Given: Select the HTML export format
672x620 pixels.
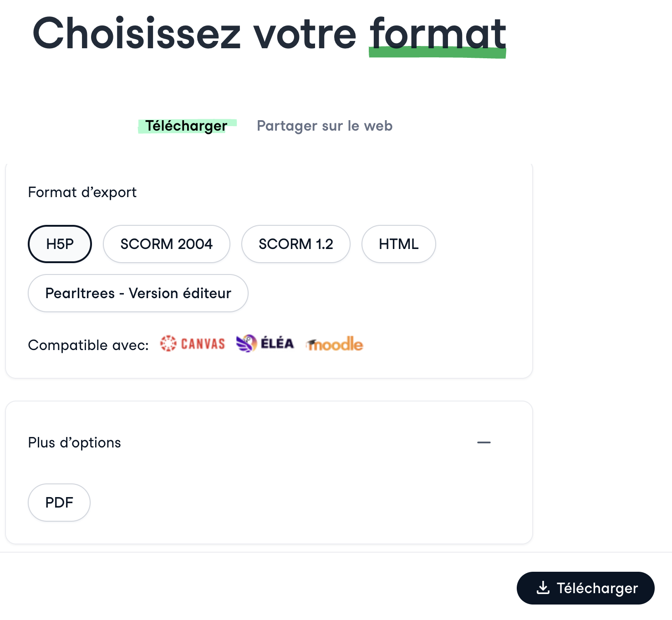Looking at the screenshot, I should pyautogui.click(x=398, y=244).
